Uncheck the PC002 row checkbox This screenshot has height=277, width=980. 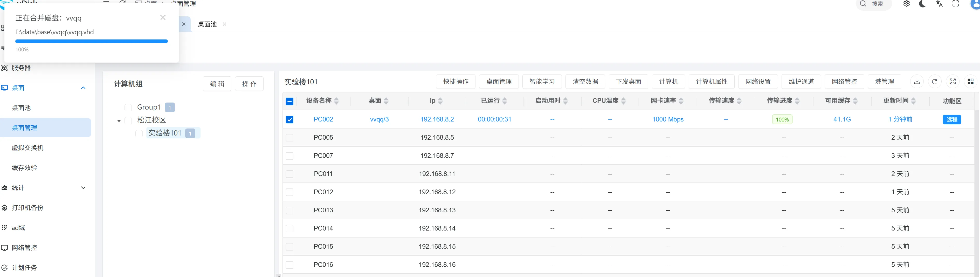coord(289,119)
